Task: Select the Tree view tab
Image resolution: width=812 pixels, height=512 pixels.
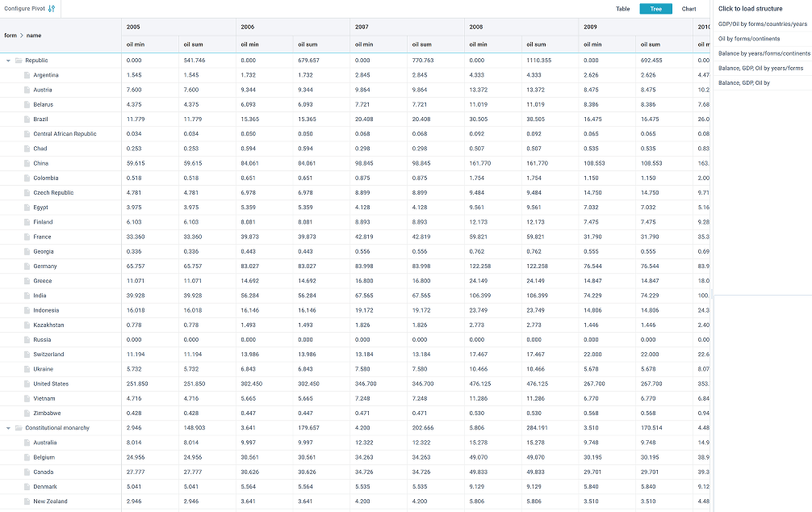Action: point(655,9)
